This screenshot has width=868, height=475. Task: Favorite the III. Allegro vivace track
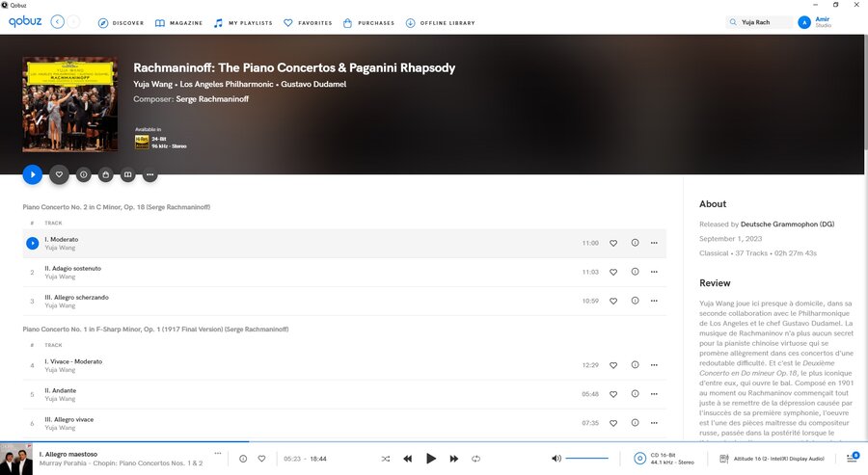(x=613, y=423)
